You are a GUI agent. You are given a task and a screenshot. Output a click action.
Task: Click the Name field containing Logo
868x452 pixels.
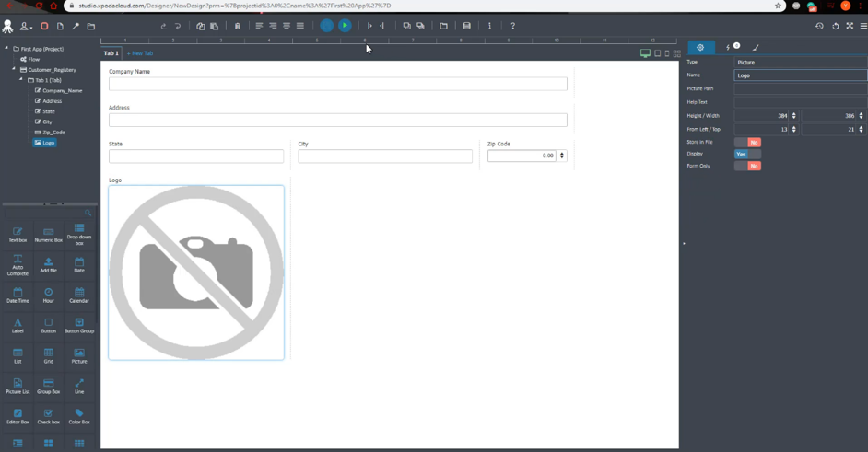801,75
